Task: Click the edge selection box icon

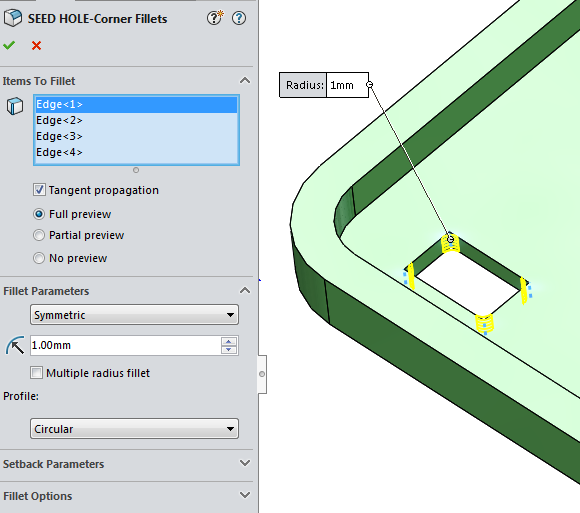Action: tap(15, 106)
